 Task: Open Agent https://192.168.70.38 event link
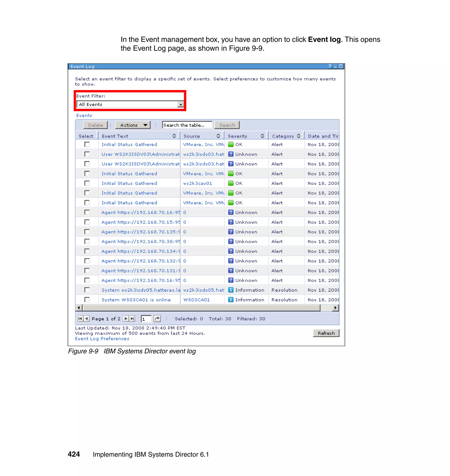141,241
